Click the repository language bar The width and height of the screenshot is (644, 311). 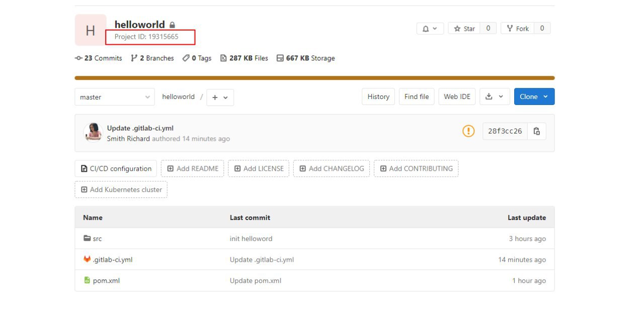(314, 78)
